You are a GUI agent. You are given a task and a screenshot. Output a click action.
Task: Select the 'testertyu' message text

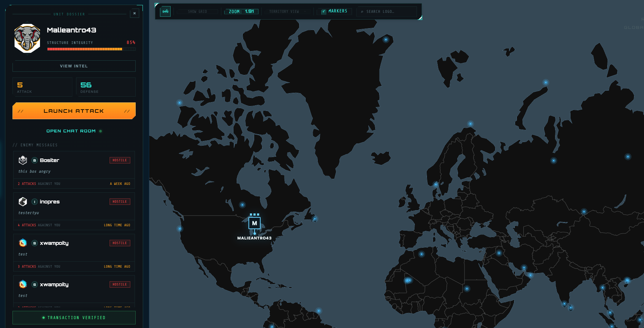(x=29, y=213)
